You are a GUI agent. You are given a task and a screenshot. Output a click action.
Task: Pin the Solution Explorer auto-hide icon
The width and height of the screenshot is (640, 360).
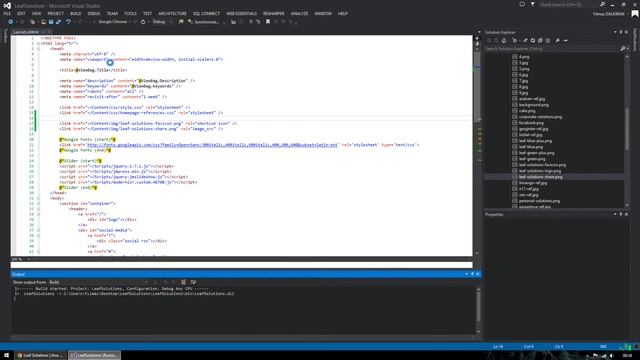621,32
